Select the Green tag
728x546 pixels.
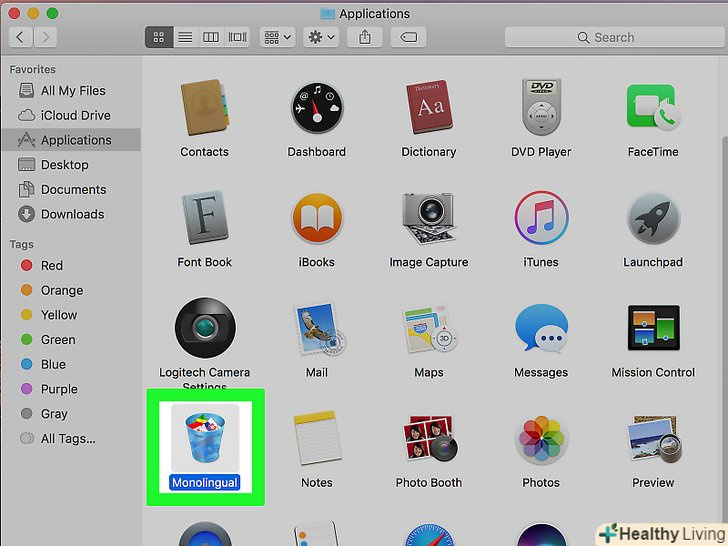tap(71, 340)
